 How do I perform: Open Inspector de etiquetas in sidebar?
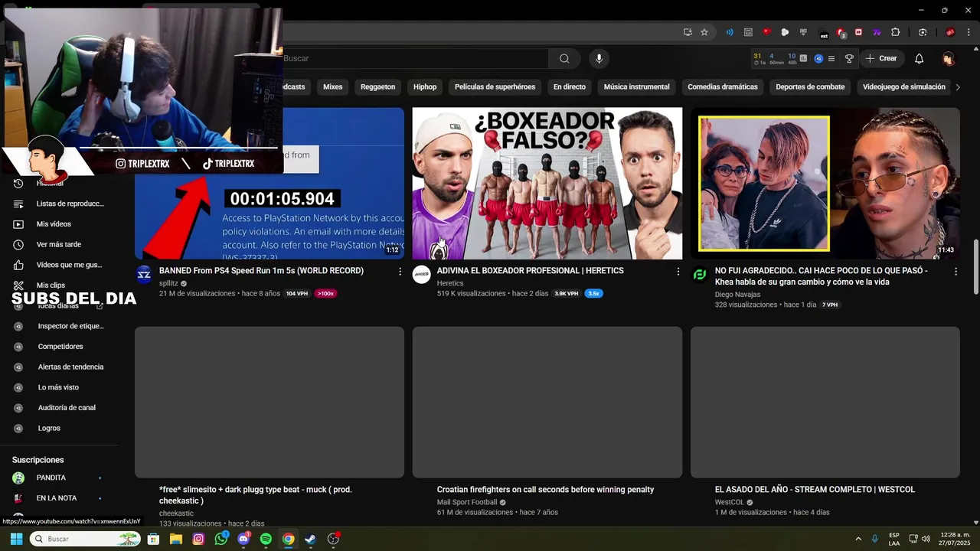click(60, 326)
